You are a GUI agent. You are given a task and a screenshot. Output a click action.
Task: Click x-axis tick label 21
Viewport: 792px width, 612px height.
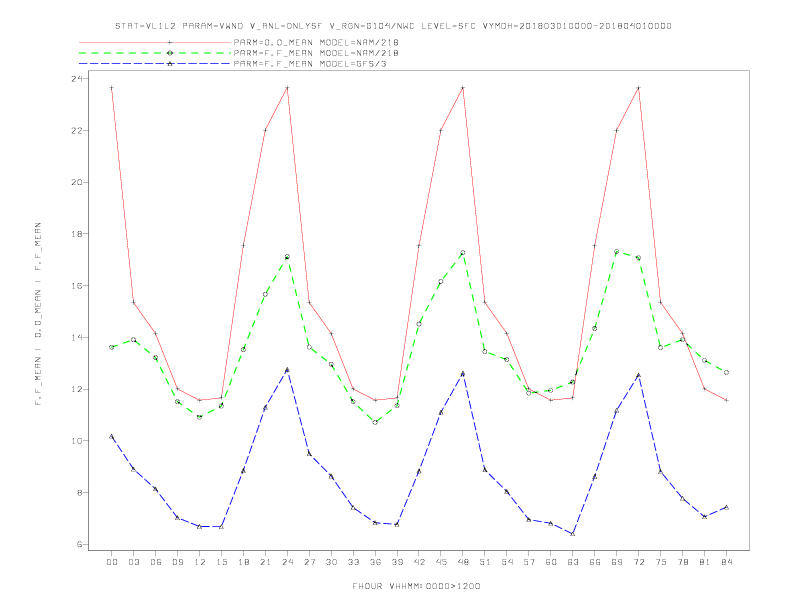click(x=265, y=562)
